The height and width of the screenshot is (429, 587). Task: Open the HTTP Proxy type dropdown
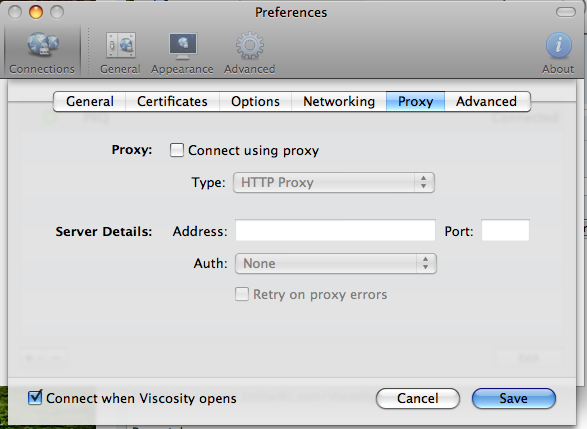point(334,183)
